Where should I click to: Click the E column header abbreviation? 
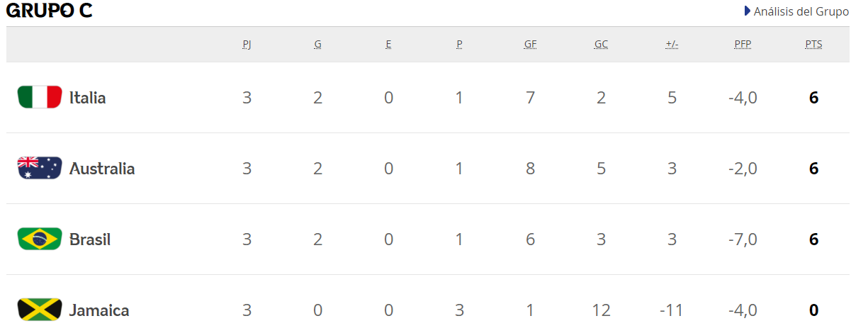pyautogui.click(x=388, y=44)
